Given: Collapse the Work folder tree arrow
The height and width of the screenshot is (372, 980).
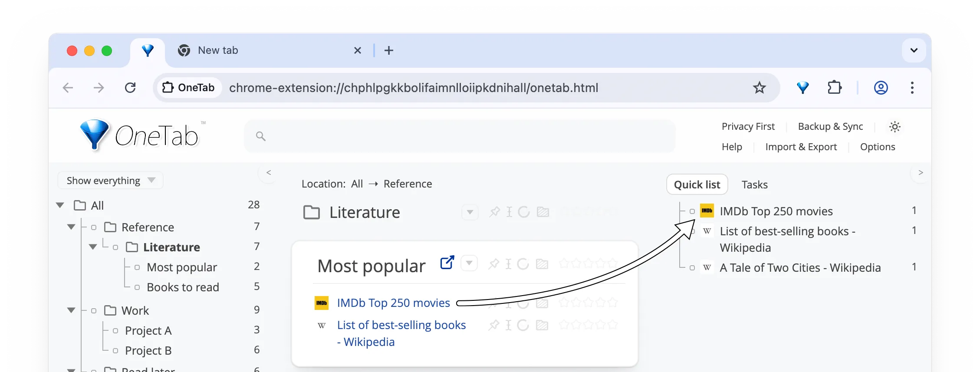Looking at the screenshot, I should pyautogui.click(x=71, y=310).
